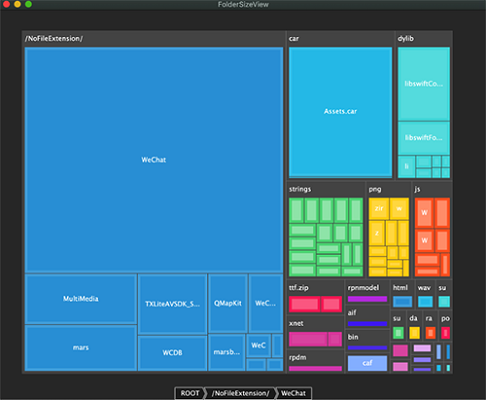The height and width of the screenshot is (400, 486).
Task: Select the orange block under ra
Action: [430, 333]
